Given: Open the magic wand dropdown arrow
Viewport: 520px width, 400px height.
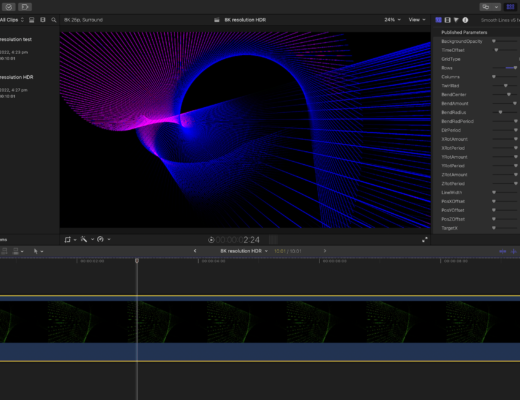Looking at the screenshot, I should coord(92,239).
